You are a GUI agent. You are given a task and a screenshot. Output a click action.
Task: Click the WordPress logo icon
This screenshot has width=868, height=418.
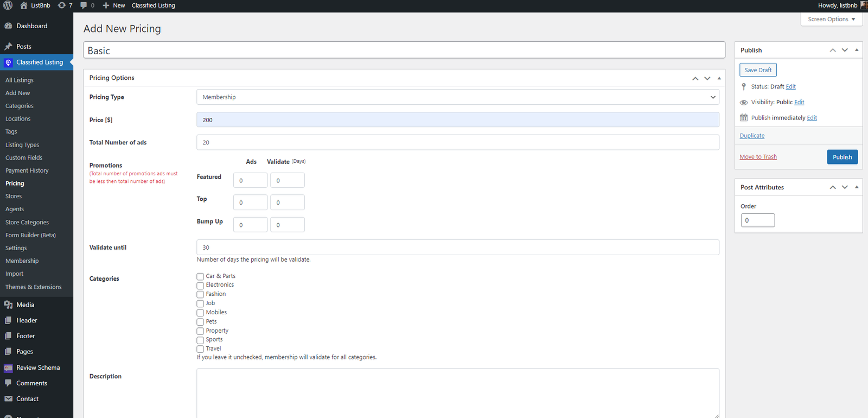pyautogui.click(x=8, y=5)
